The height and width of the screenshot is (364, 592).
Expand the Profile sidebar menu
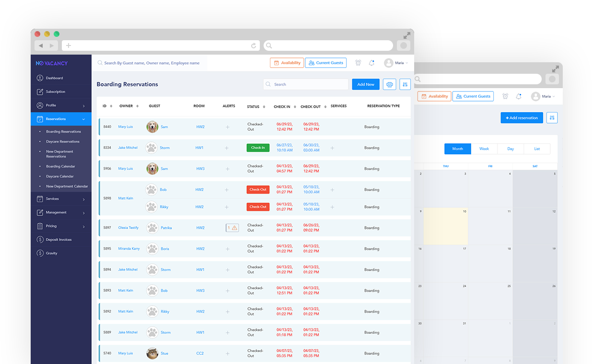click(x=83, y=105)
